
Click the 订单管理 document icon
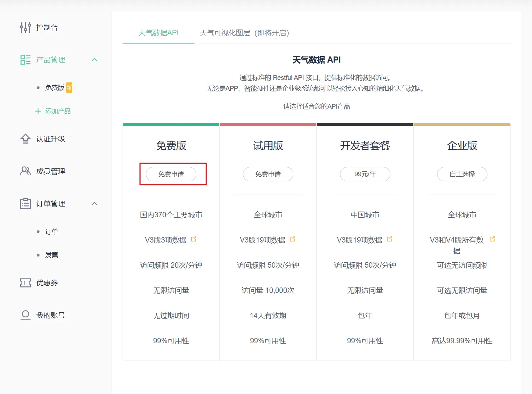point(25,203)
